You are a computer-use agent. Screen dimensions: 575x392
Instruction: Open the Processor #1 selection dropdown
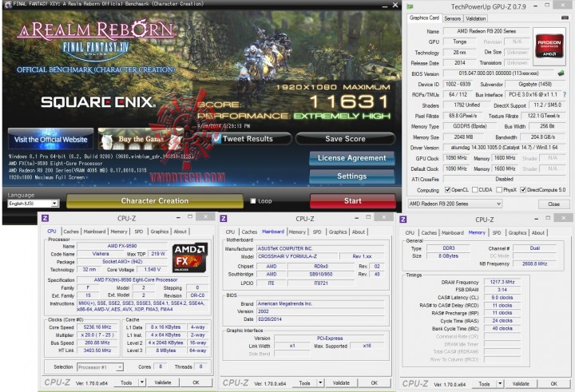(100, 366)
